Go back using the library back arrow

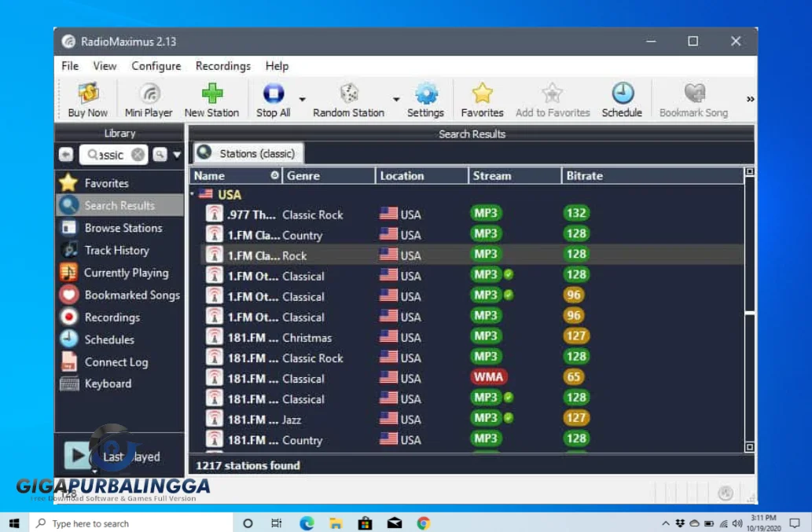tap(66, 154)
